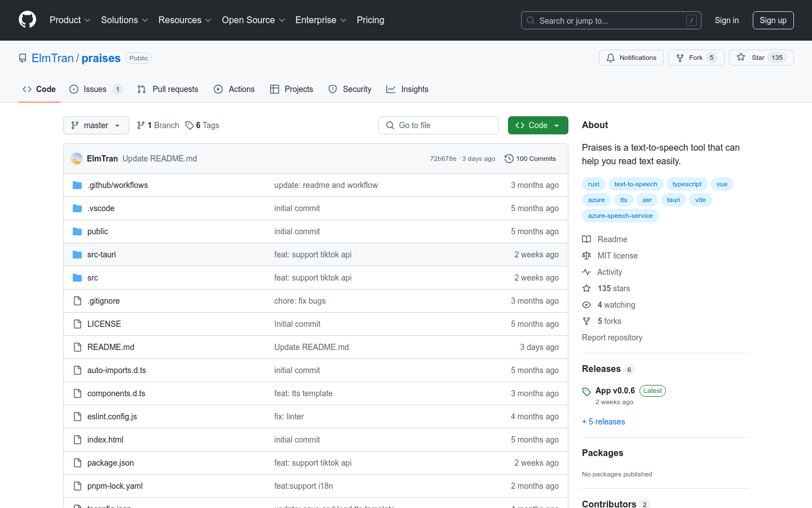Image resolution: width=812 pixels, height=508 pixels.
Task: Switch to the Actions tab
Action: 234,89
